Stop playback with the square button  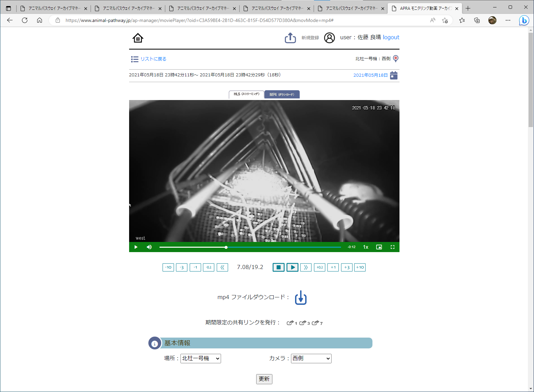pyautogui.click(x=278, y=267)
